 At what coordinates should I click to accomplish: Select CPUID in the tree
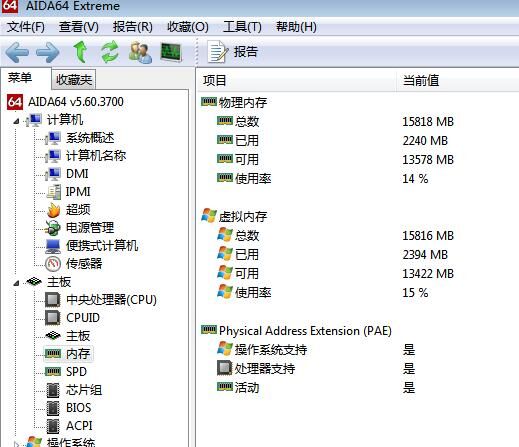pyautogui.click(x=83, y=318)
